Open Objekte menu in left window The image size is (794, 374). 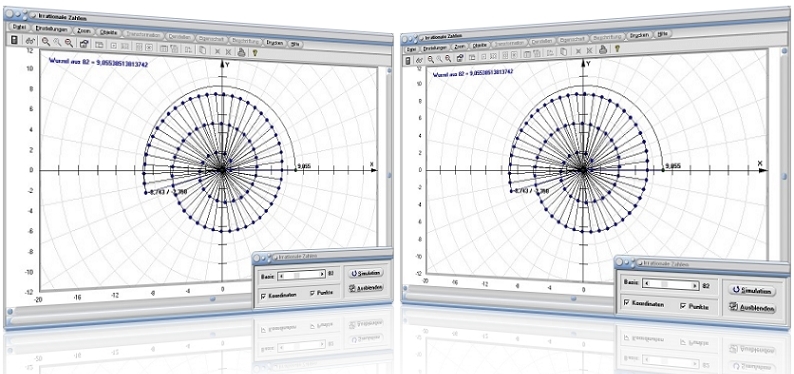coord(108,32)
